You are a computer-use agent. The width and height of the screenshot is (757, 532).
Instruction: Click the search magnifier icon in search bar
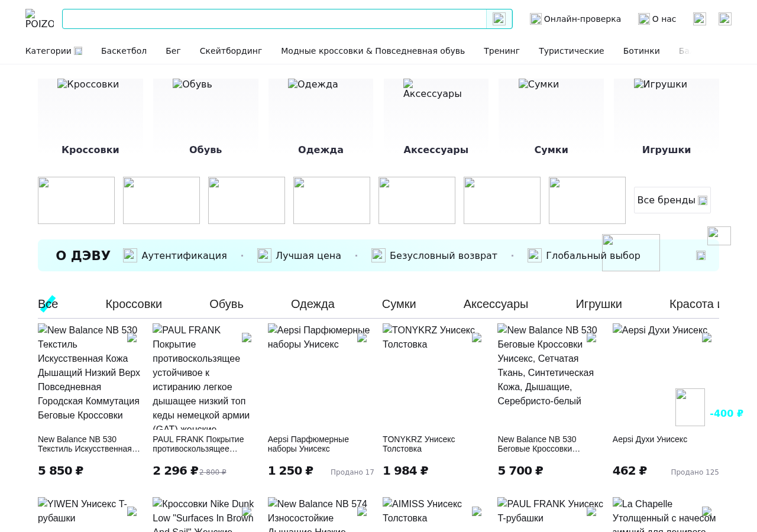[499, 19]
